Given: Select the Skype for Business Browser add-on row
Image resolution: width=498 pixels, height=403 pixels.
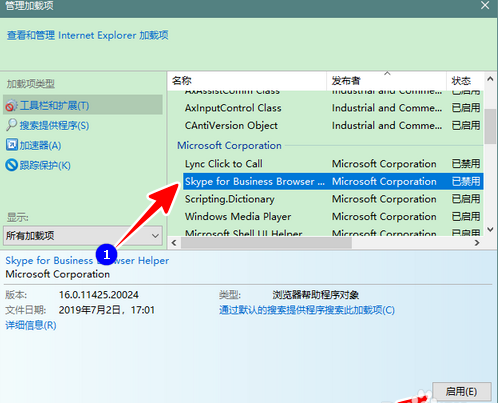Looking at the screenshot, I should [332, 181].
